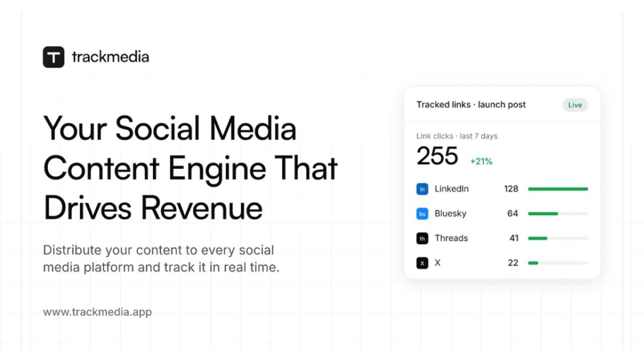The image size is (644, 362).
Task: Click the trackmedia brand name text
Action: pyautogui.click(x=110, y=57)
